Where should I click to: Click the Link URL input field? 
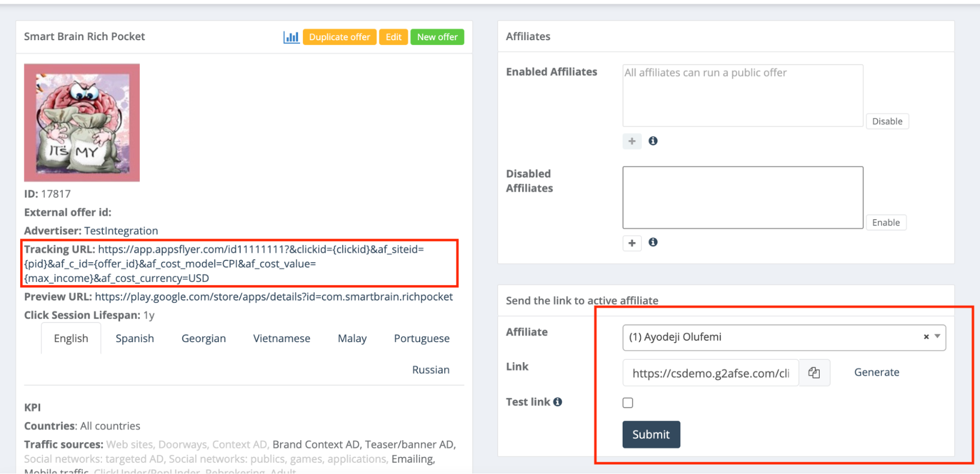coord(710,374)
